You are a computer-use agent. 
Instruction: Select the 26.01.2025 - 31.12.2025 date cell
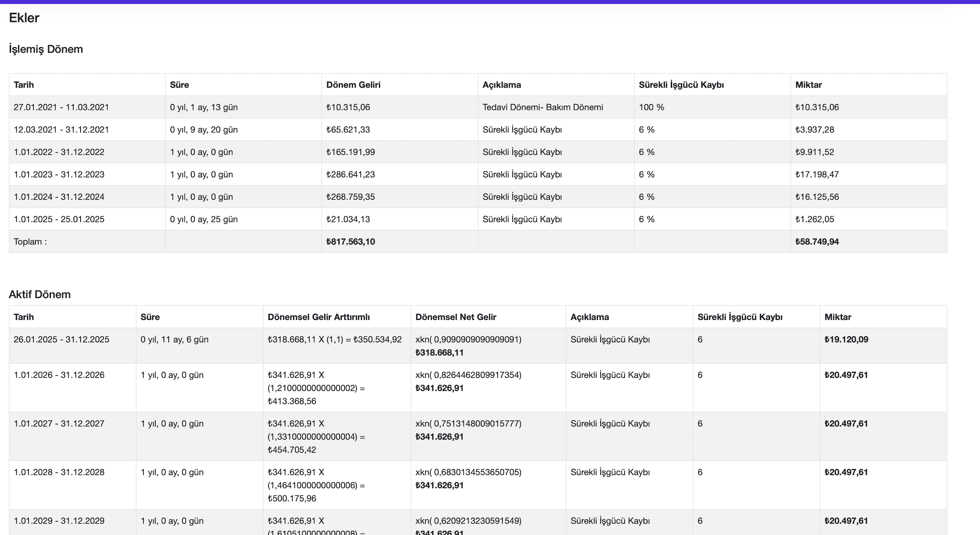(61, 339)
